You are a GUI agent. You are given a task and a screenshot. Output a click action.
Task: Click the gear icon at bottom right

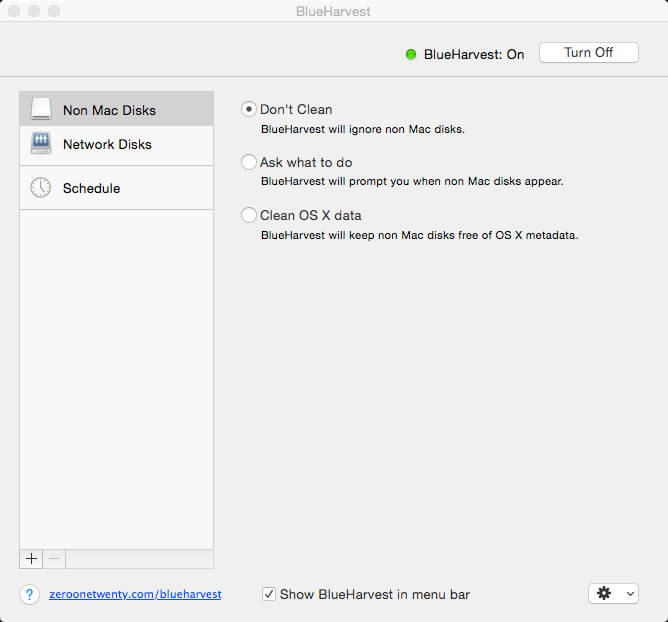(x=603, y=593)
